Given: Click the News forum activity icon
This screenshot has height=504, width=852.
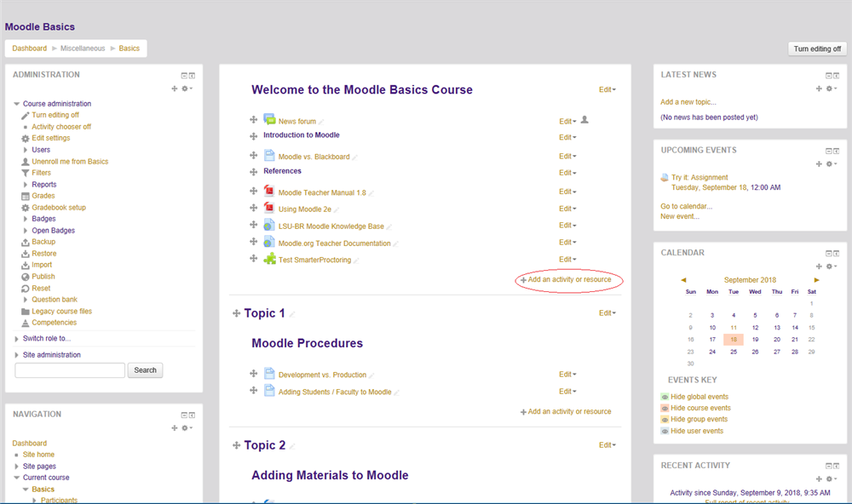Looking at the screenshot, I should tap(269, 121).
